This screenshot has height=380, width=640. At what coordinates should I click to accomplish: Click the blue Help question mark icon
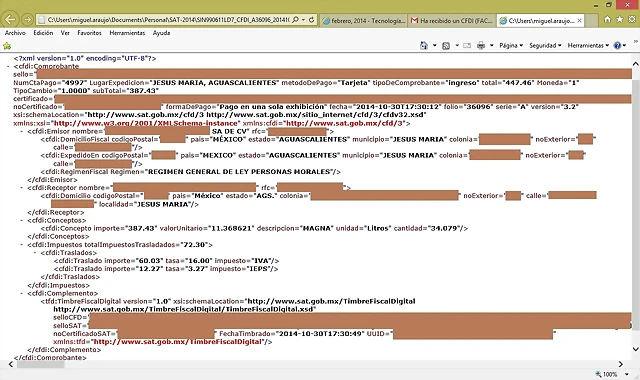pos(617,45)
